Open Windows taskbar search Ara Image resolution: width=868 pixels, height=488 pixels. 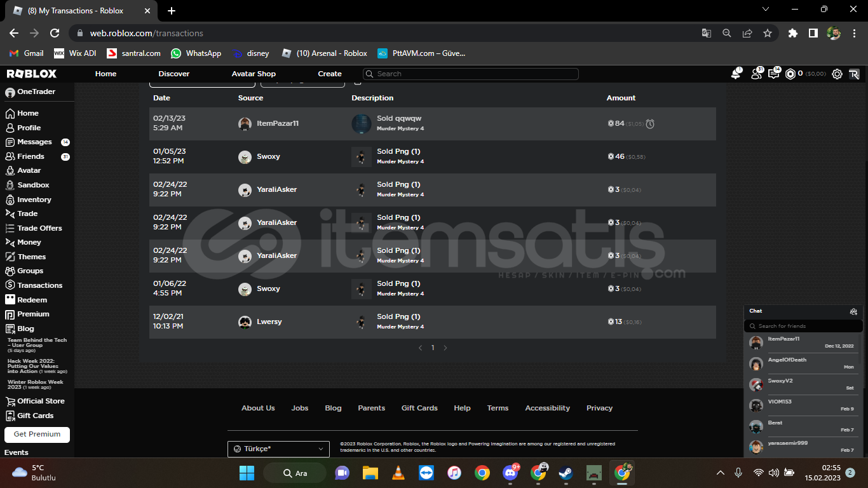point(295,473)
